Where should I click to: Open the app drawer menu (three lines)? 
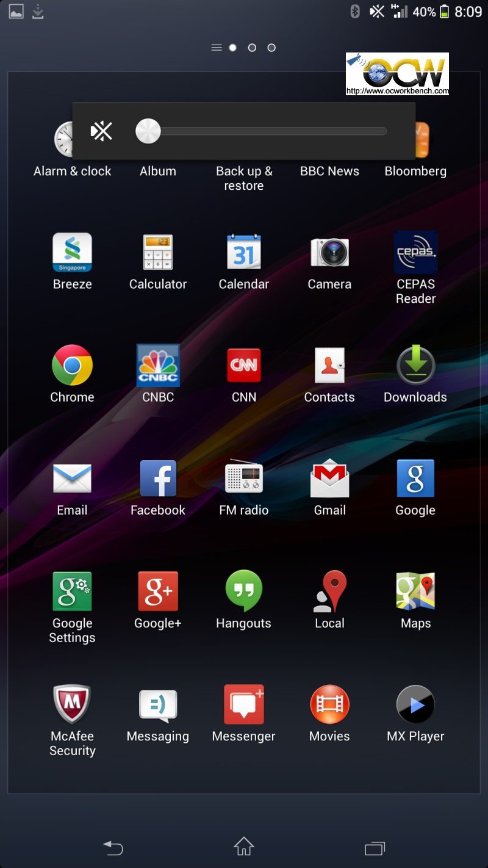(x=216, y=48)
